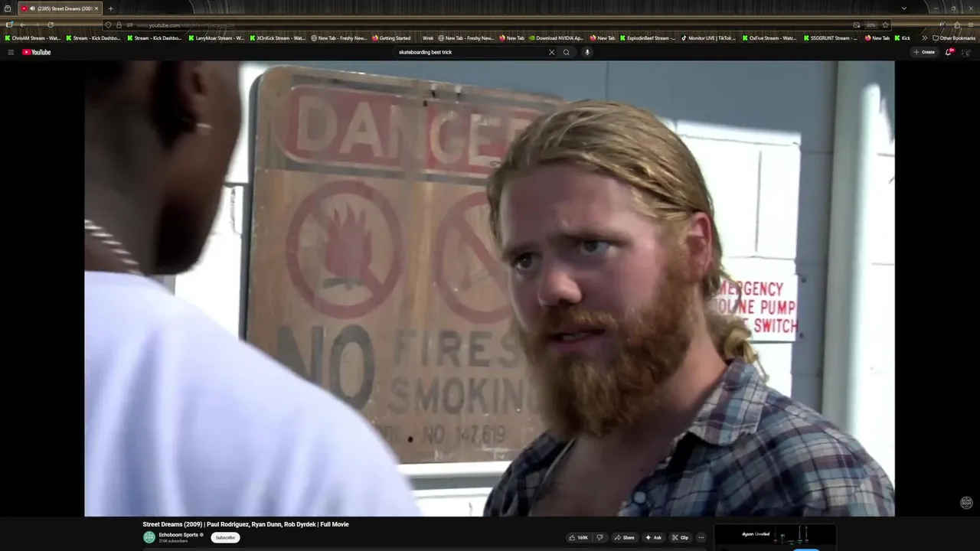980x551 pixels.
Task: Open a new browser tab with plus
Action: point(110,8)
